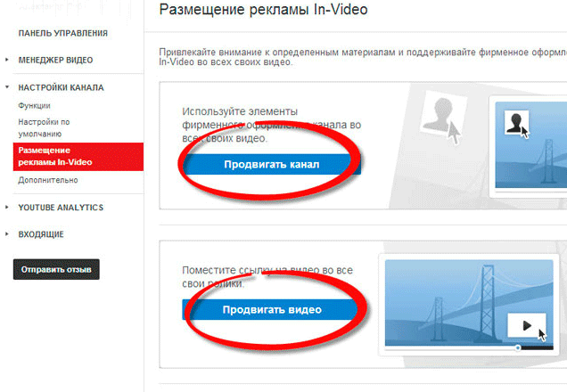Select НАСТРОЙКИ КАНАЛА heading
567x392 pixels.
[62, 87]
